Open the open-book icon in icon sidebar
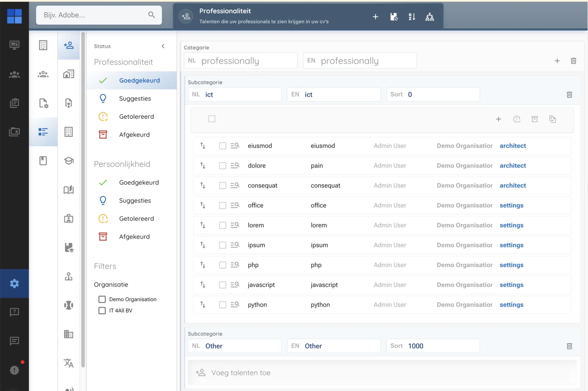 click(69, 190)
